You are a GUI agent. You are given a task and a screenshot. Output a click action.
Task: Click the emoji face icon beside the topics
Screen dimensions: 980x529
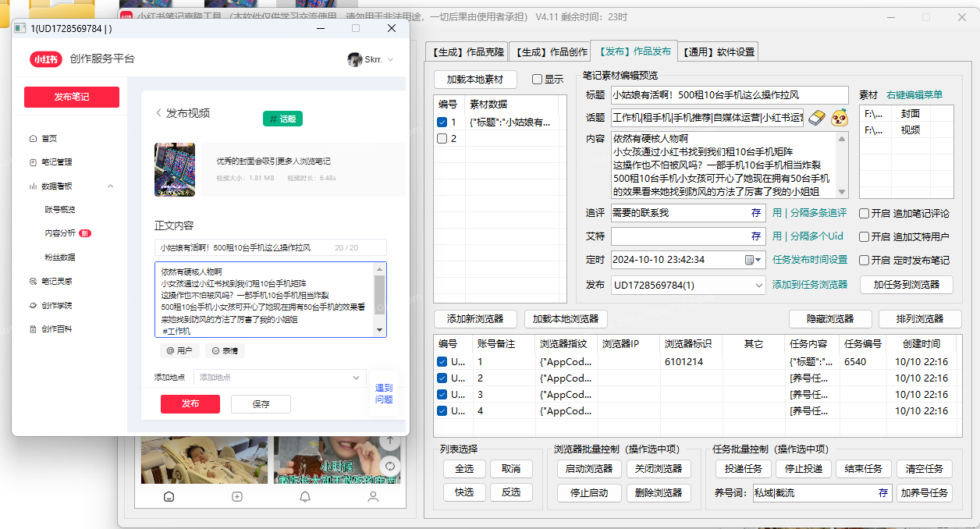pos(839,117)
